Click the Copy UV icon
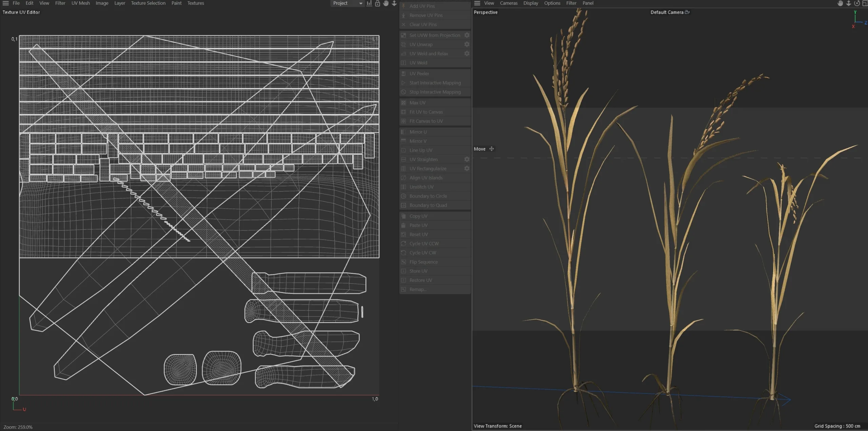The image size is (868, 431). tap(403, 216)
